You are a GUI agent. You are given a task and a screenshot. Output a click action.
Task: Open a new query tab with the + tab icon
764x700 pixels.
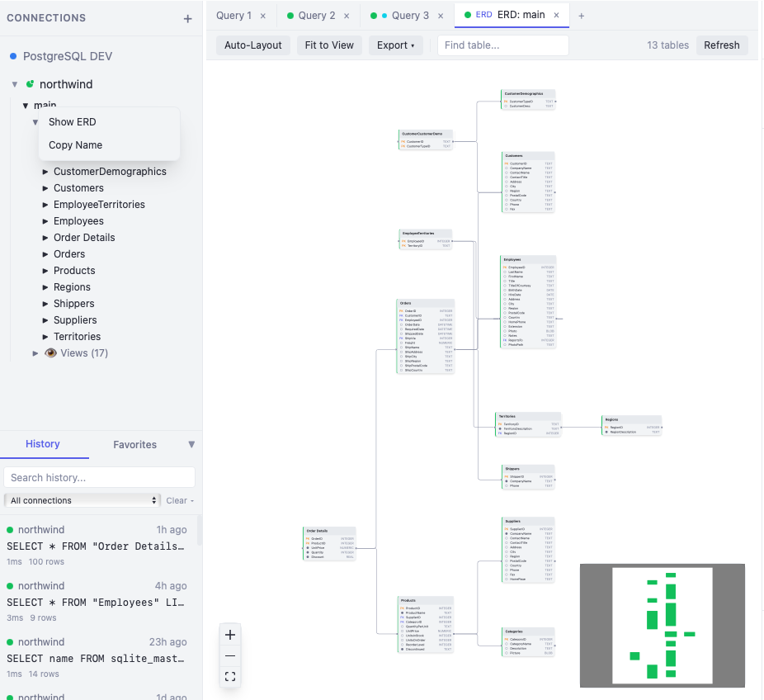(x=582, y=15)
